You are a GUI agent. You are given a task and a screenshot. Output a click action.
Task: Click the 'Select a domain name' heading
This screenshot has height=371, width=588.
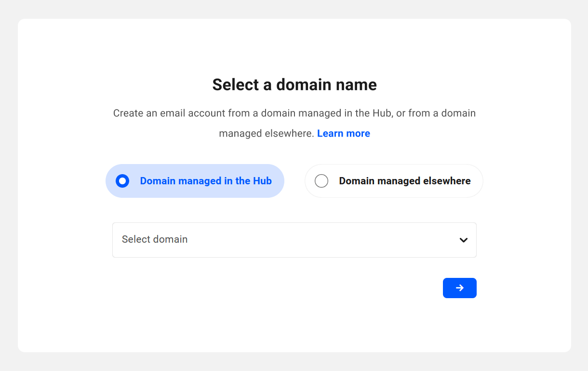pyautogui.click(x=294, y=85)
